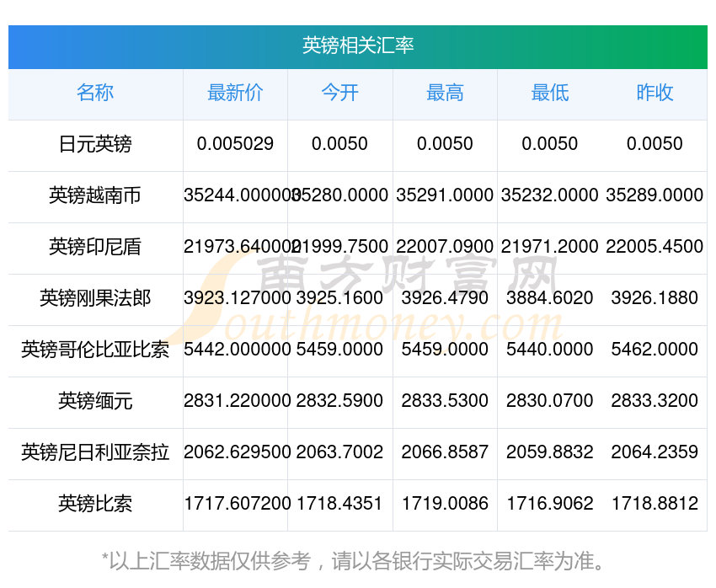Click latest price 2831.220000
Screen dimensions: 716x588
(237, 400)
